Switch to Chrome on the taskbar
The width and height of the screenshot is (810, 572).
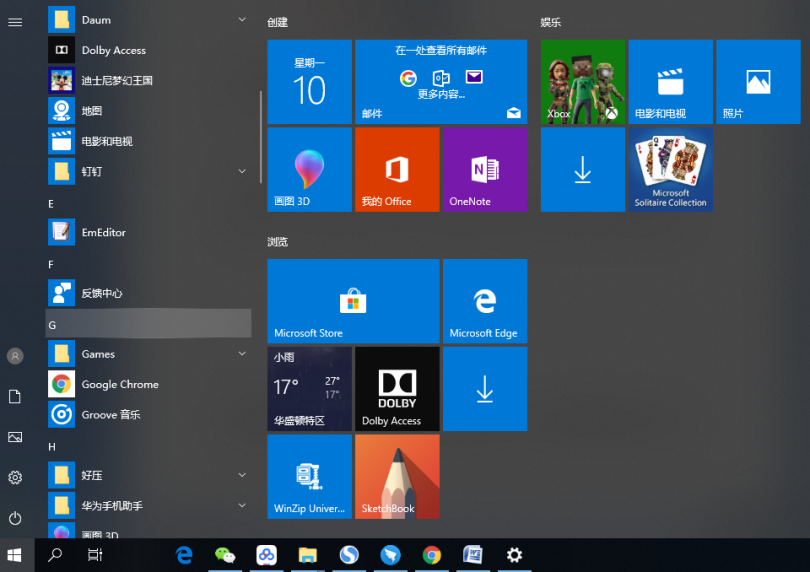pyautogui.click(x=432, y=555)
